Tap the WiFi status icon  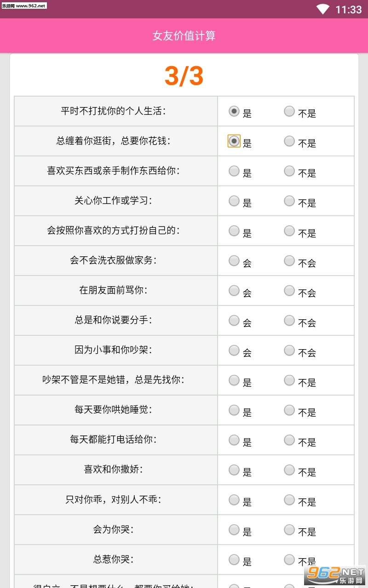323,9
